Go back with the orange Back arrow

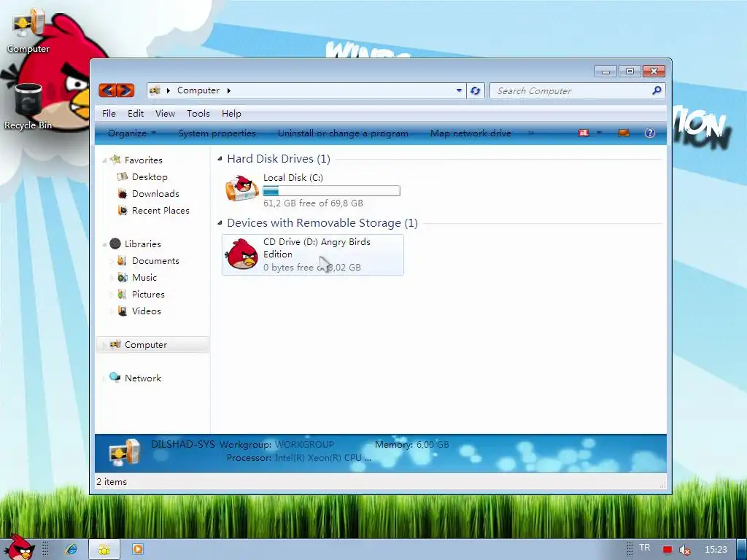108,90
